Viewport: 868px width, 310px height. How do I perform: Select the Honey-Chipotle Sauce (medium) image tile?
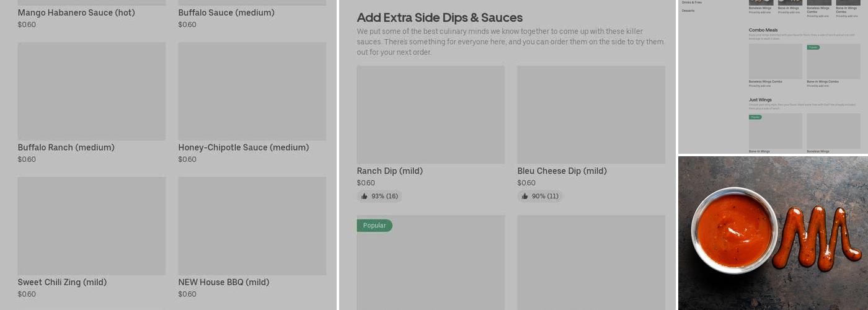pos(252,91)
